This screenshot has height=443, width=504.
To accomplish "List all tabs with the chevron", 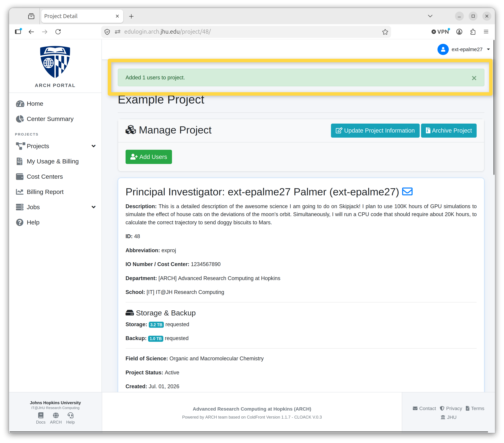I will (430, 16).
